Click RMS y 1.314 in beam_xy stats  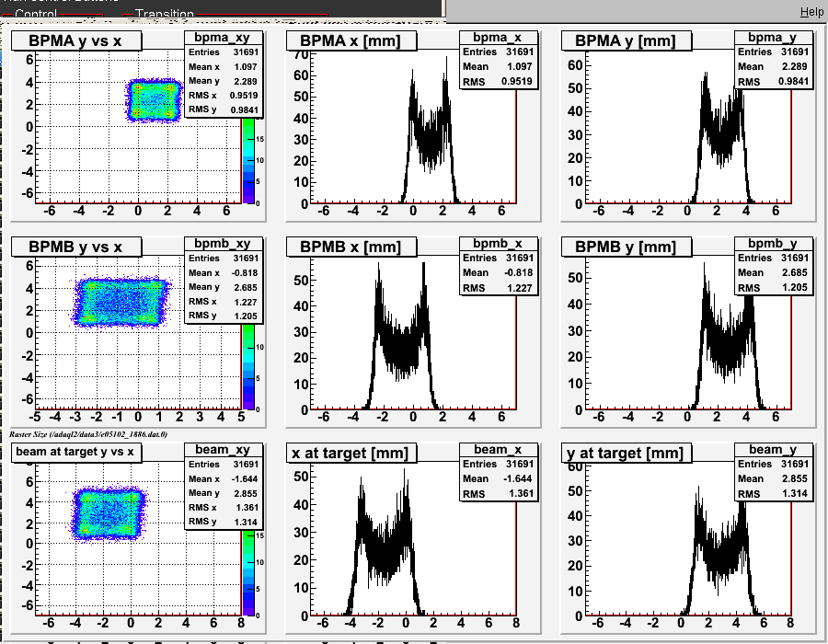pyautogui.click(x=223, y=522)
